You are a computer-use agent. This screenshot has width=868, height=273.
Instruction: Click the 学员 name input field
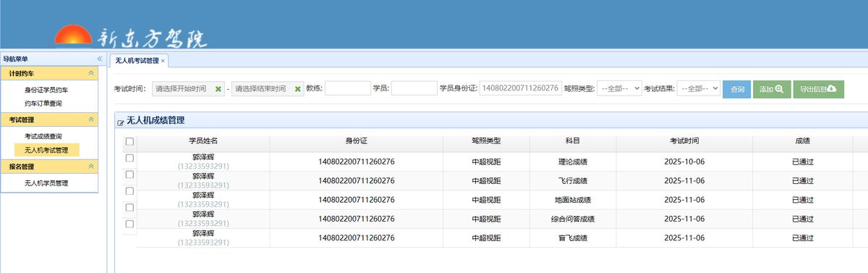pos(414,88)
